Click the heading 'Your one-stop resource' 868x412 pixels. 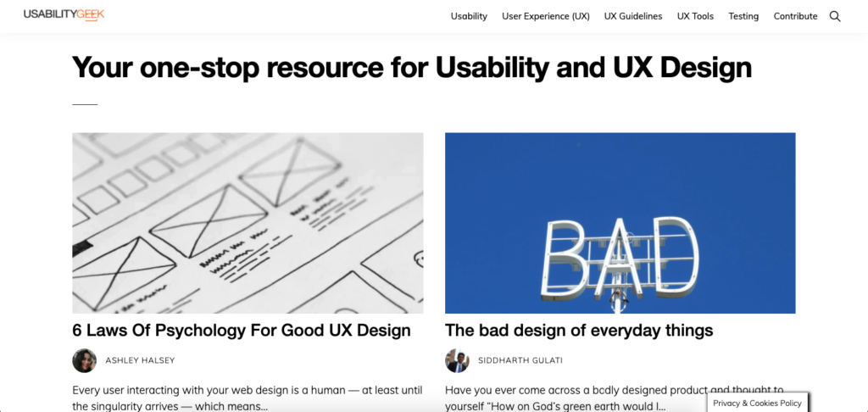(412, 68)
